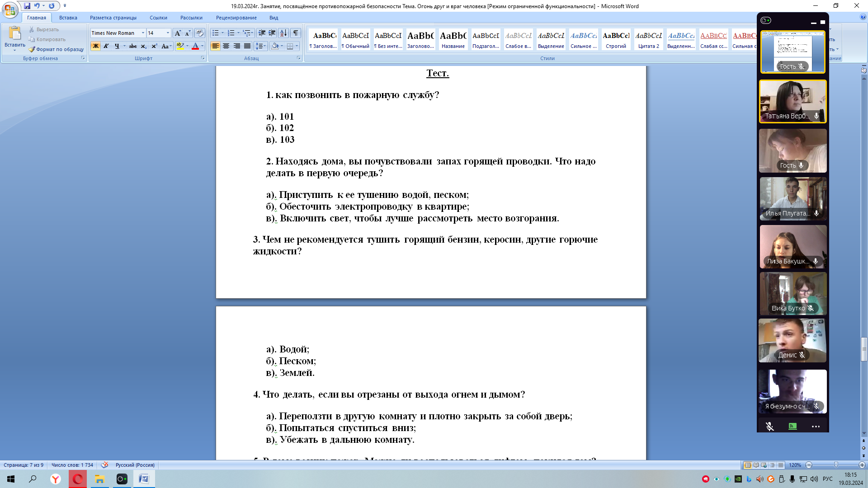This screenshot has height=488, width=868.
Task: Open Yandex Browser from the taskbar
Action: pyautogui.click(x=56, y=479)
